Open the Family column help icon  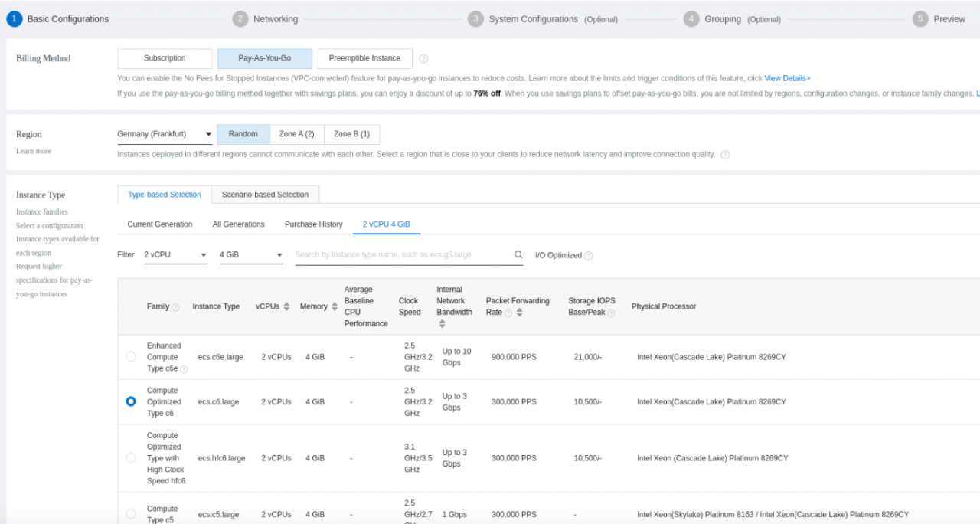point(175,307)
